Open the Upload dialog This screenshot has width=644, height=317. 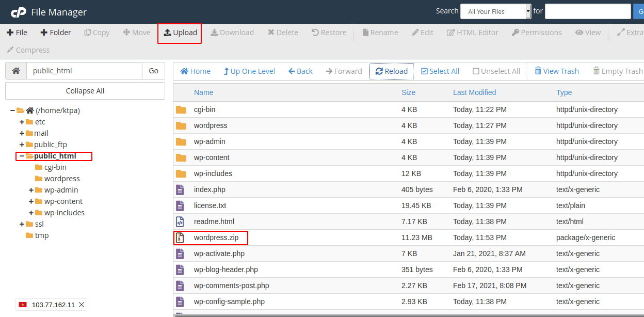click(180, 33)
